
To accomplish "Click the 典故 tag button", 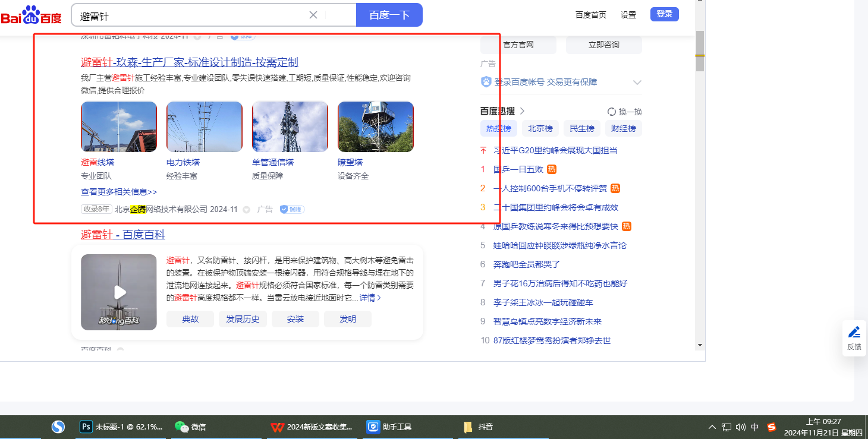I will pos(190,319).
